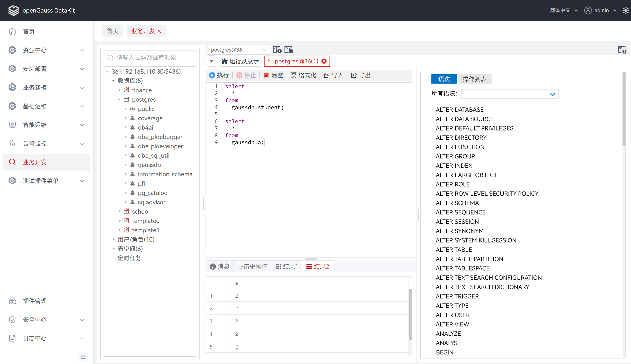Click the 安全中心 shield icon
631x364 pixels.
12,319
